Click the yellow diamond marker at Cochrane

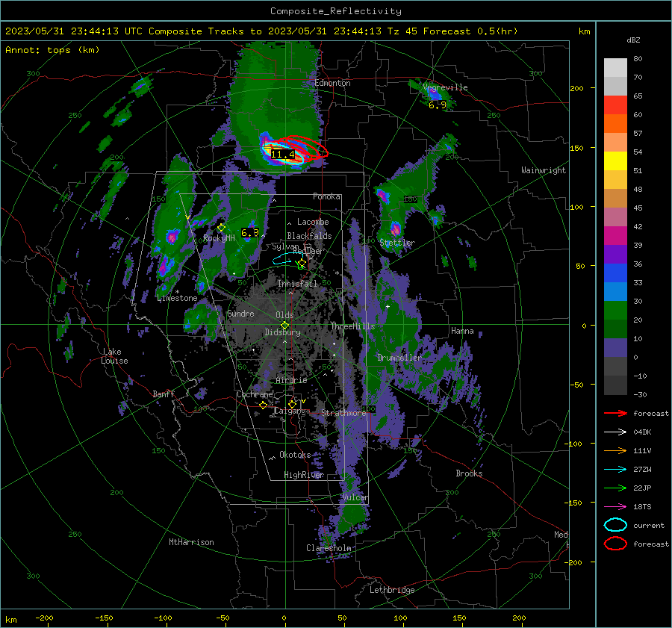263,405
